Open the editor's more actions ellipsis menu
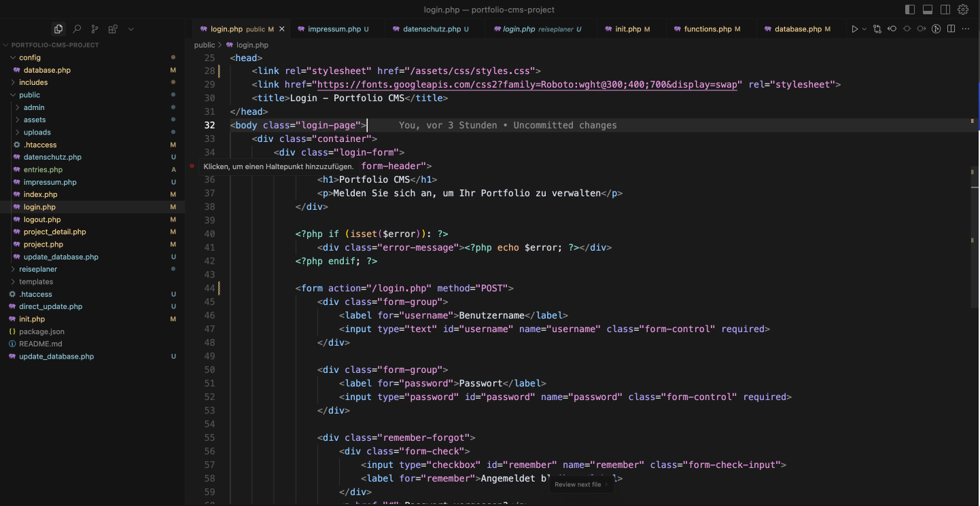Viewport: 980px width, 506px height. [x=966, y=29]
